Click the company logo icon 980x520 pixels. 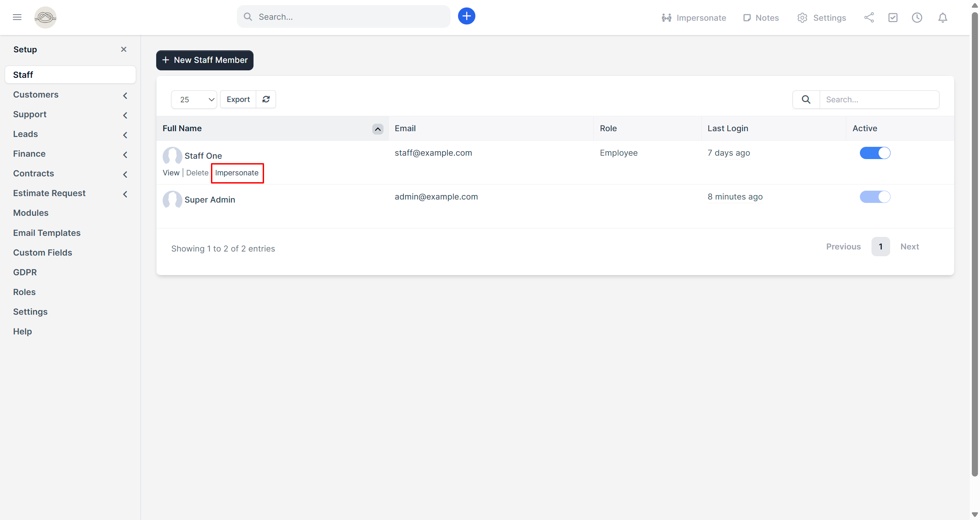click(x=45, y=17)
